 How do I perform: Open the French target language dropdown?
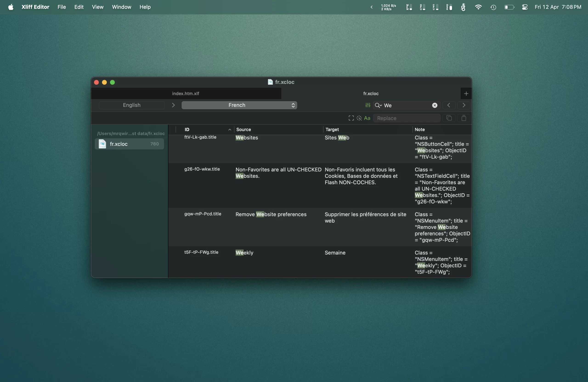239,105
